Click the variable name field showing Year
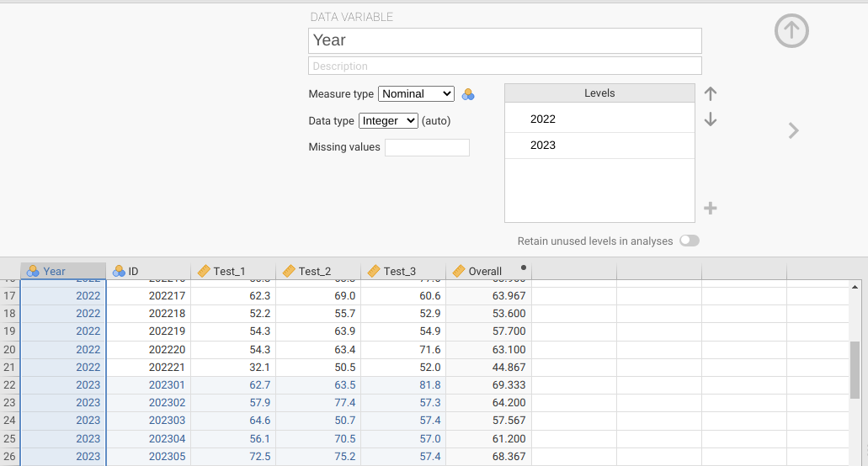The image size is (868, 466). coord(504,40)
